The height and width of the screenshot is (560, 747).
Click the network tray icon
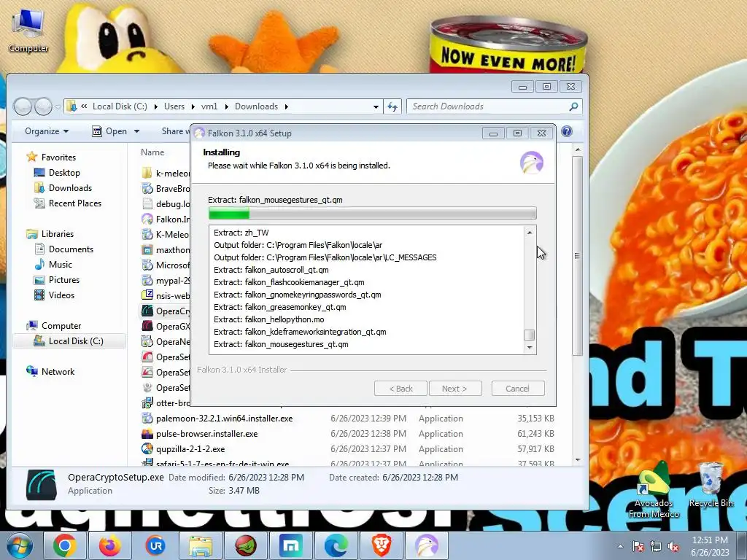[x=656, y=547]
